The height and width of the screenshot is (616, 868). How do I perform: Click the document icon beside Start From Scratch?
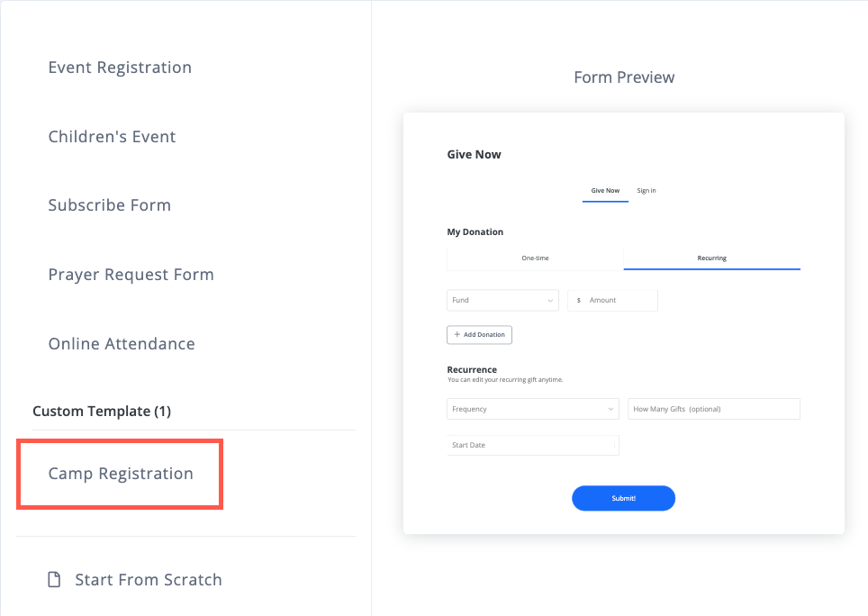[x=54, y=579]
